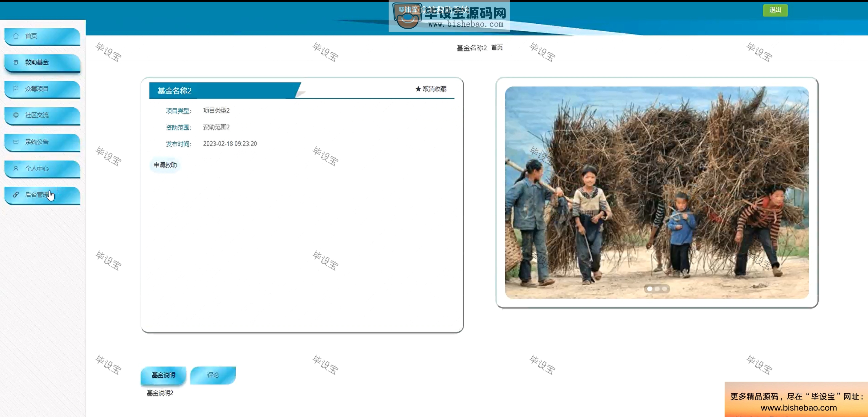Click the green 退出 logout button
The width and height of the screenshot is (868, 417).
775,10
